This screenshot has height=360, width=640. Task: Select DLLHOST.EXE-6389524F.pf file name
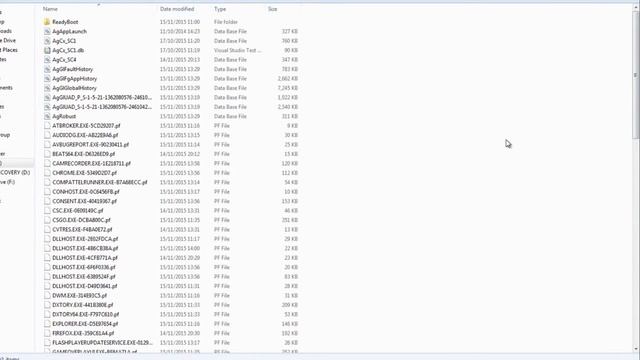pos(84,276)
